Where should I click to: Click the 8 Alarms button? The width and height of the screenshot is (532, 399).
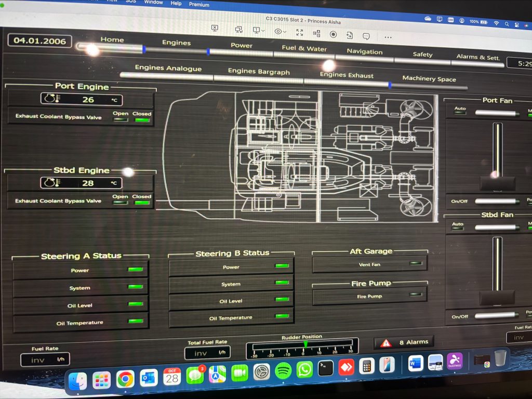(413, 342)
